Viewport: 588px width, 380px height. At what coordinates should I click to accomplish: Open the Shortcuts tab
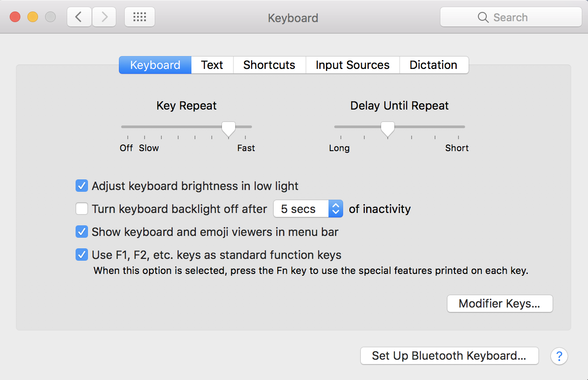click(269, 65)
